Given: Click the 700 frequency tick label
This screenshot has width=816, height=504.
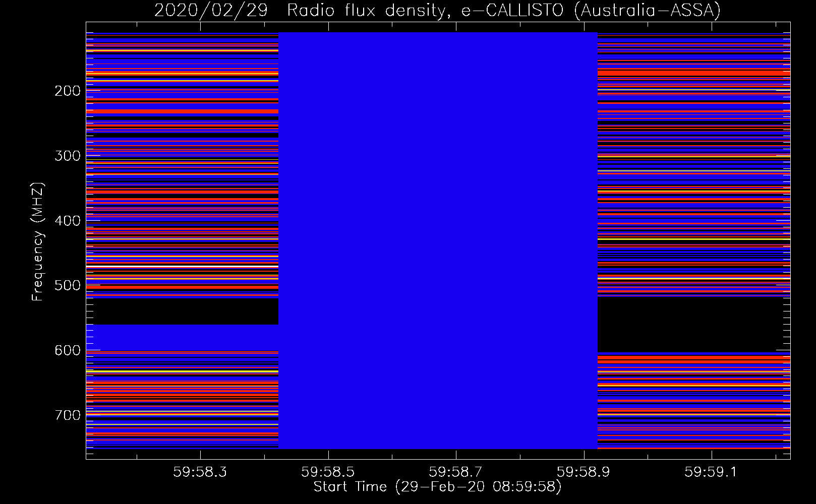Looking at the screenshot, I should 68,415.
